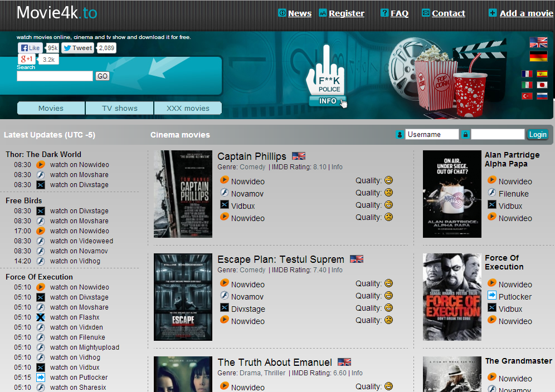Viewport: 555px width, 392px height.
Task: Select the Turkish flag language option
Action: point(527,96)
